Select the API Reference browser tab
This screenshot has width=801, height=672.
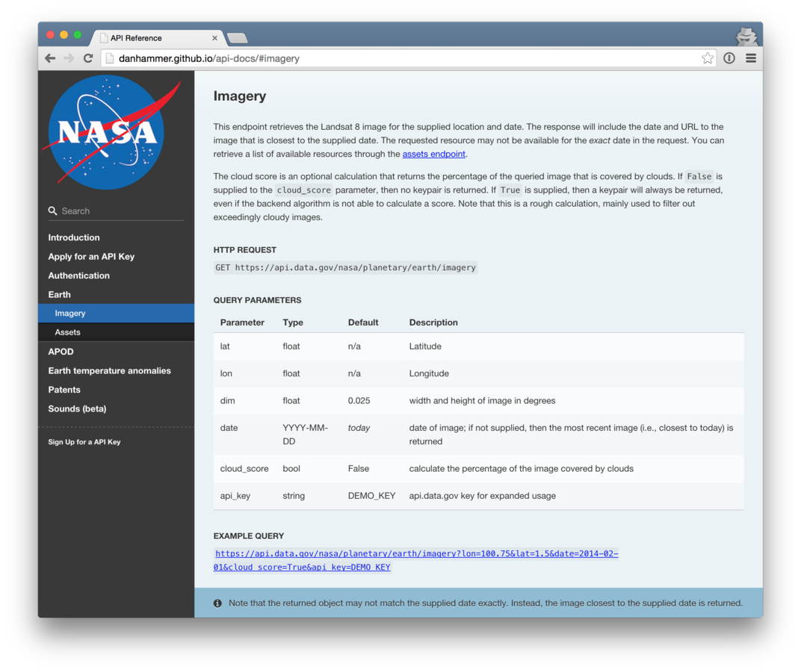pyautogui.click(x=158, y=38)
